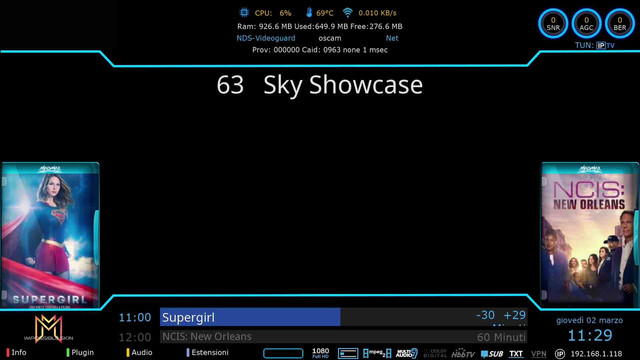Click the 1080 Full HD resolution icon
Screen dimensions: 640x360
pyautogui.click(x=320, y=353)
